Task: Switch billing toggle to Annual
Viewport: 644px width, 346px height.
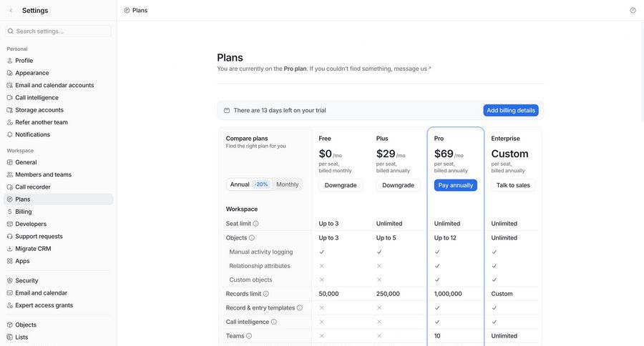Action: click(x=249, y=184)
